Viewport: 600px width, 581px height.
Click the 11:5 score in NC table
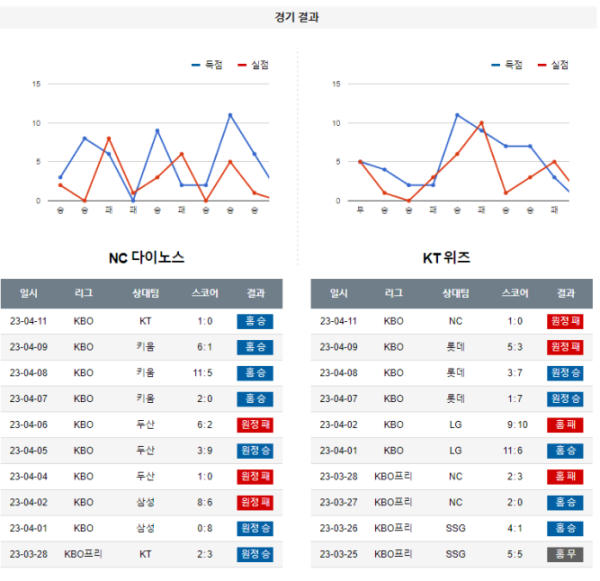point(203,373)
